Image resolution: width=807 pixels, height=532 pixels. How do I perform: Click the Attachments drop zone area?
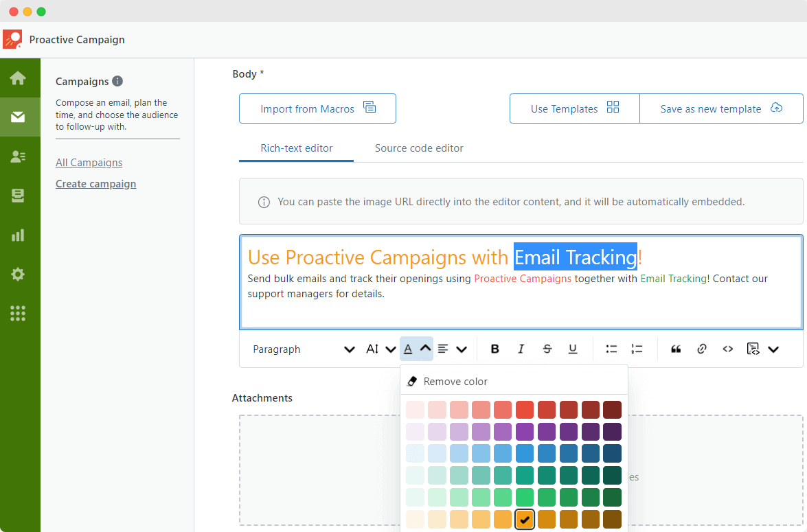[319, 470]
